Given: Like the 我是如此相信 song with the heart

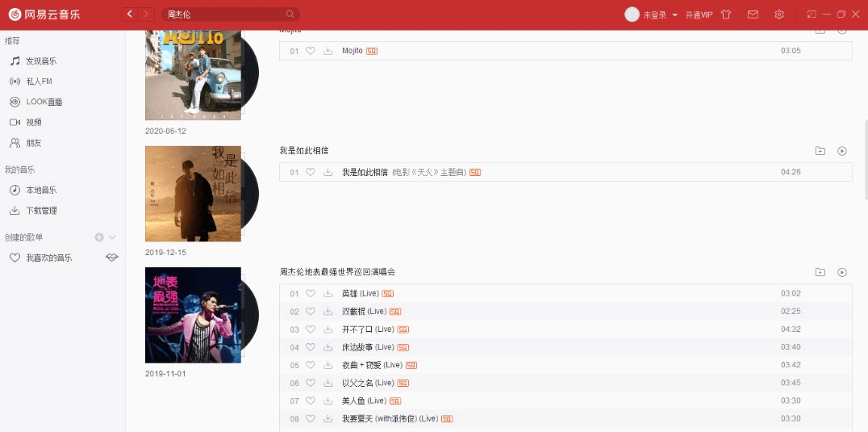Looking at the screenshot, I should coord(311,172).
